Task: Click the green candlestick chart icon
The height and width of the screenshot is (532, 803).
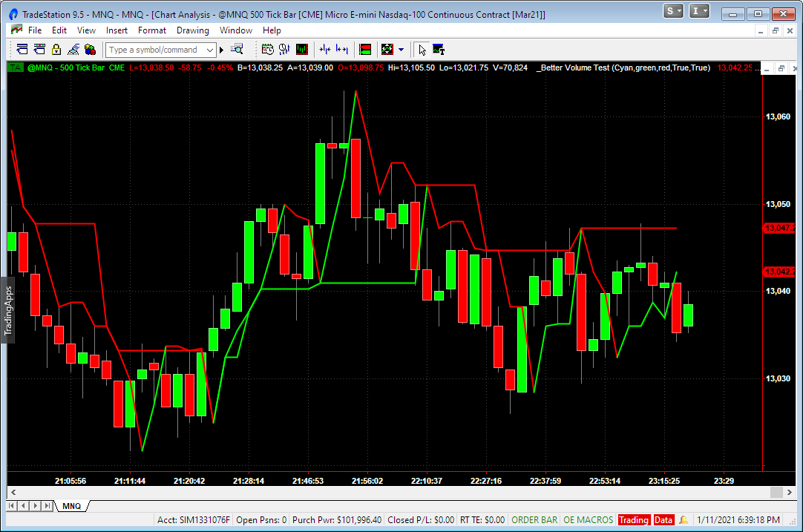Action: (x=301, y=50)
